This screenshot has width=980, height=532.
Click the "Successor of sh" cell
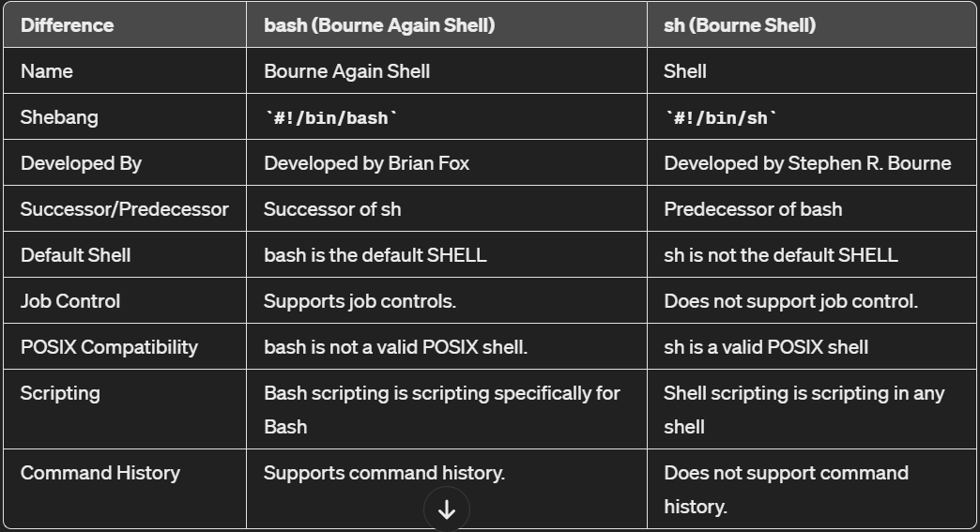point(332,209)
